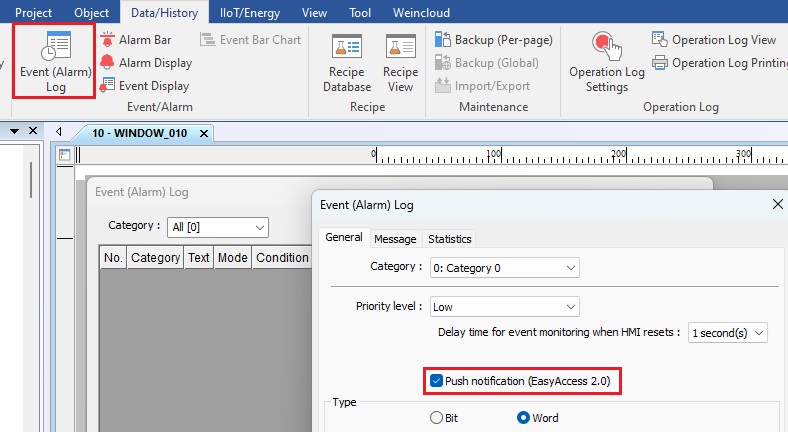Open Operation Log Settings
Image resolution: width=788 pixels, height=432 pixels.
pyautogui.click(x=607, y=62)
